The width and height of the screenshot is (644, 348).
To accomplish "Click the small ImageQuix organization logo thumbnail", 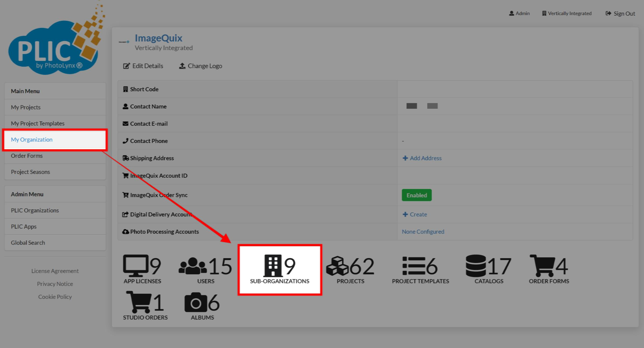I will pos(124,42).
